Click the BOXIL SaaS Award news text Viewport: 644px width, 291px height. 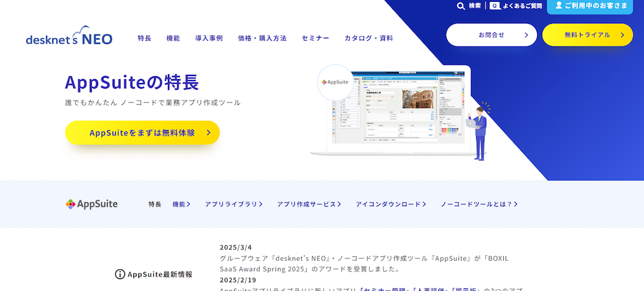pyautogui.click(x=364, y=264)
